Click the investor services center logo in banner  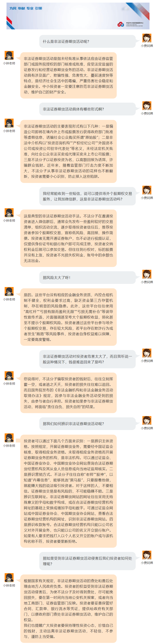pos(130,24)
